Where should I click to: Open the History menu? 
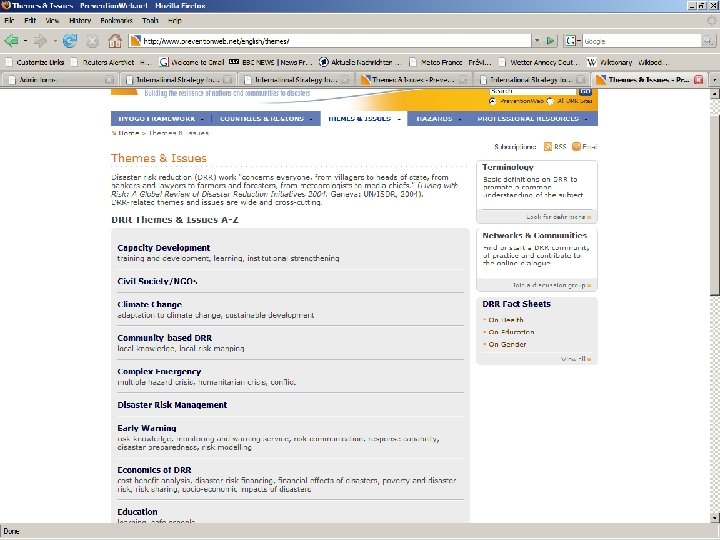(80, 21)
